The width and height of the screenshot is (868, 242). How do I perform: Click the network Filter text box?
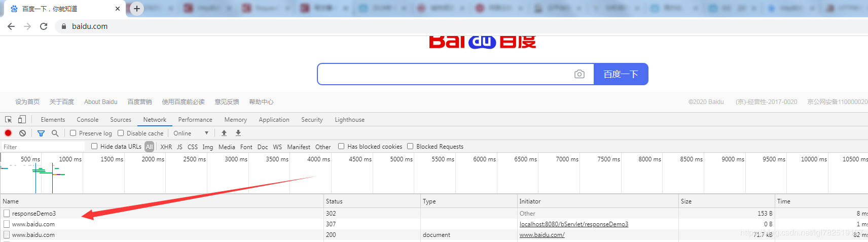[x=43, y=147]
